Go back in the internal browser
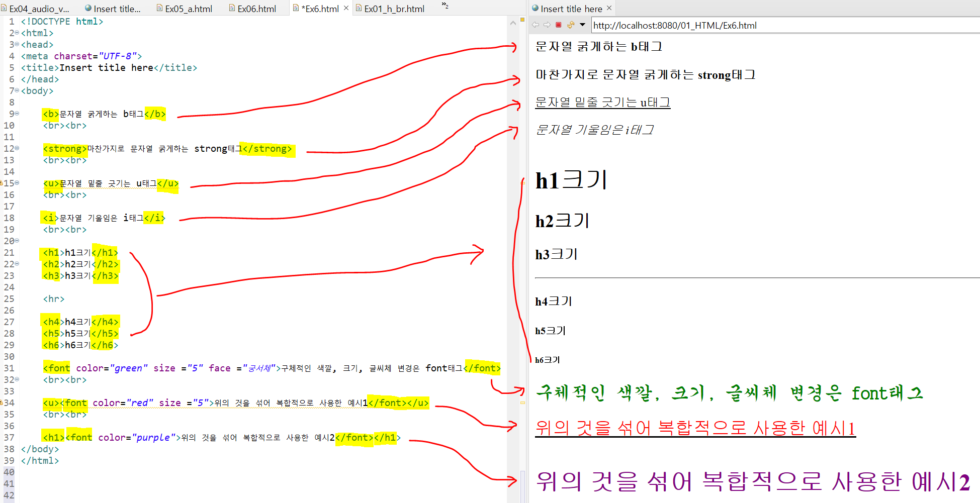Image resolution: width=980 pixels, height=503 pixels. (535, 25)
